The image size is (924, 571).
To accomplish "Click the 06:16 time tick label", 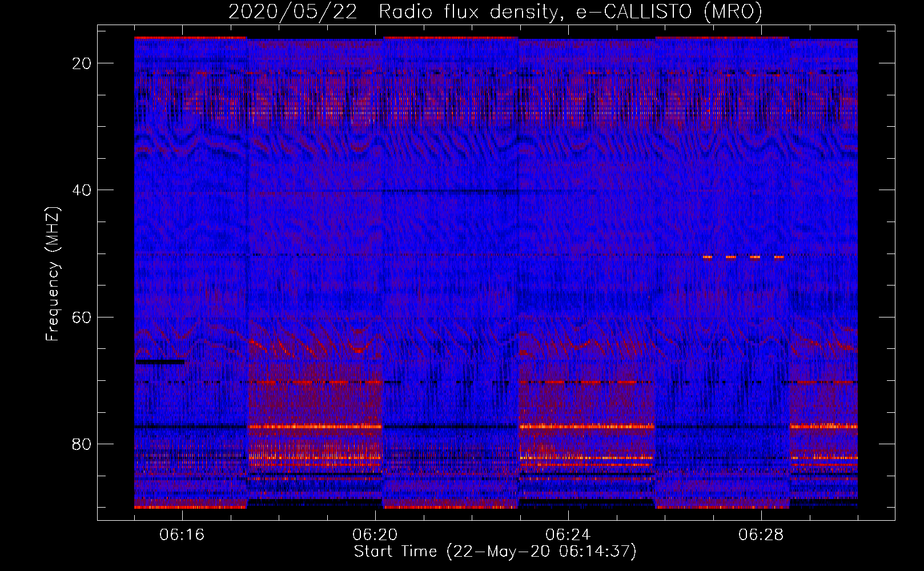I will pos(182,535).
